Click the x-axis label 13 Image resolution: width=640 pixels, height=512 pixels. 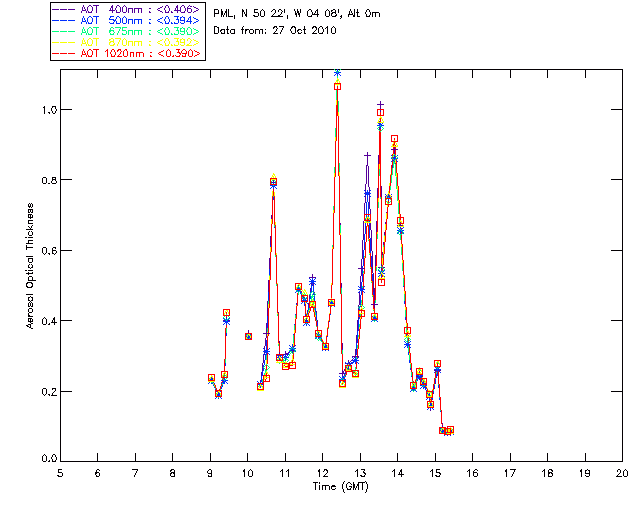pos(360,473)
